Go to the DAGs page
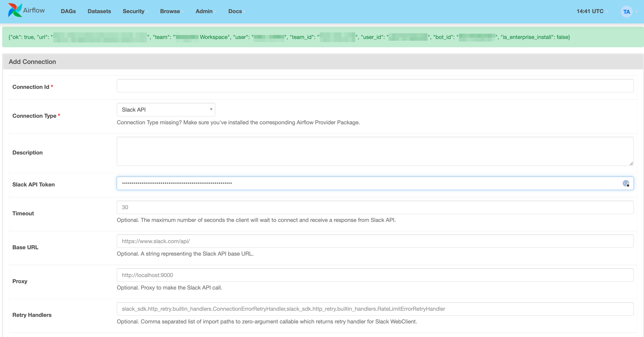Viewport: 644px width, 337px height. point(68,11)
